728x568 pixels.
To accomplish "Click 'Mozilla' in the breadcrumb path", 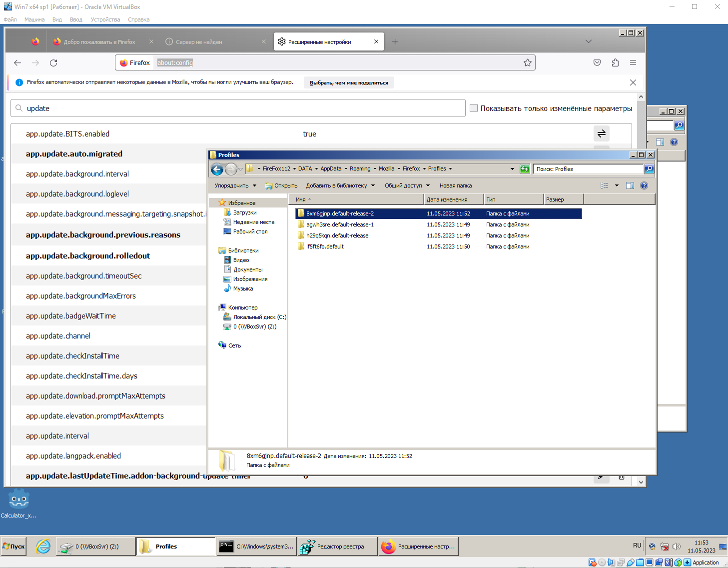I will [x=386, y=169].
